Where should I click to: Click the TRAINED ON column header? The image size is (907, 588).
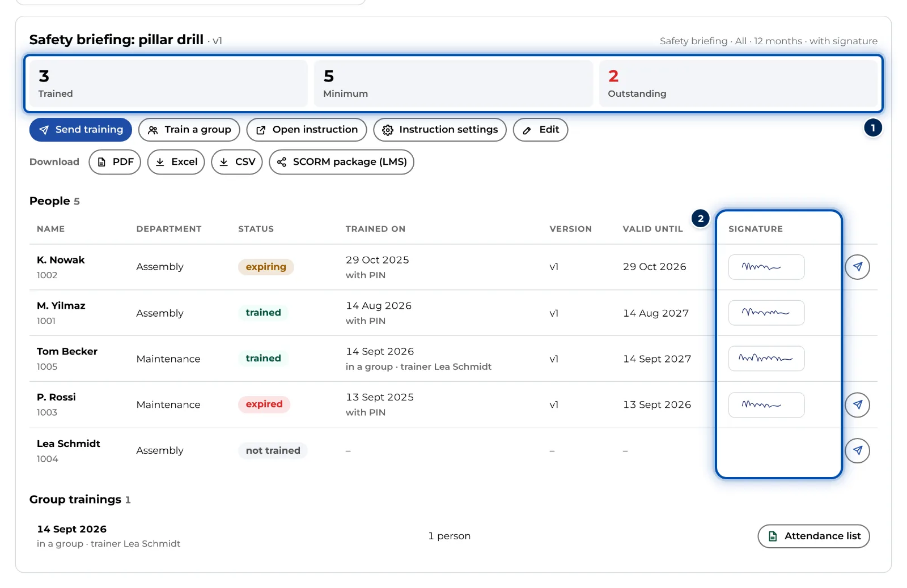coord(375,229)
